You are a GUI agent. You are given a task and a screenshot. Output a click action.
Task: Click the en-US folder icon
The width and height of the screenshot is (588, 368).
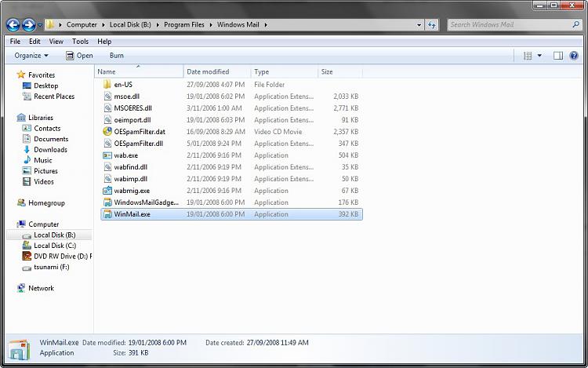[x=107, y=85]
